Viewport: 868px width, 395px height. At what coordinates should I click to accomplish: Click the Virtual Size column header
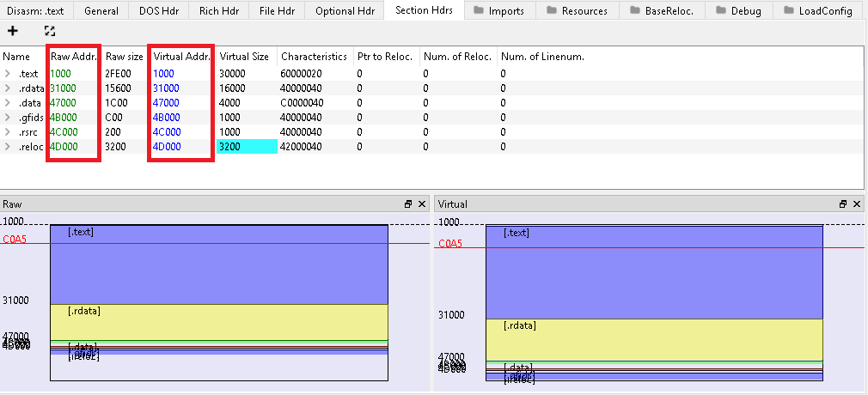(244, 57)
